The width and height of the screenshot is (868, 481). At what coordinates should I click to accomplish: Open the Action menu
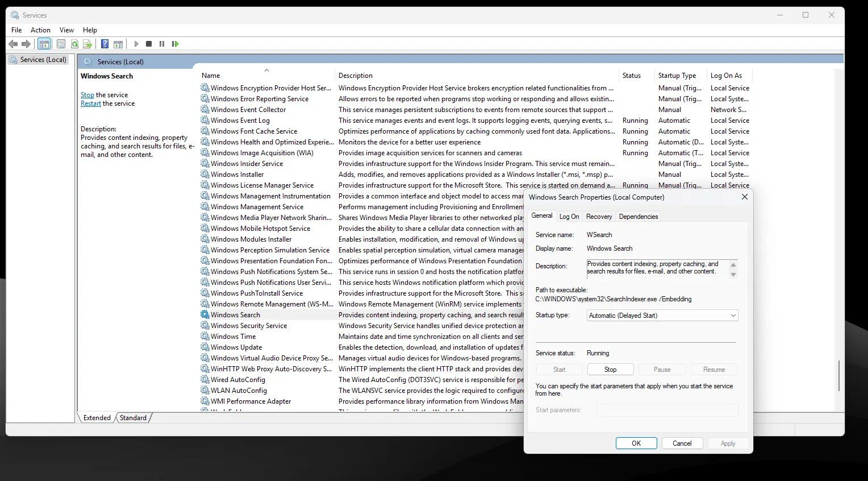[40, 30]
